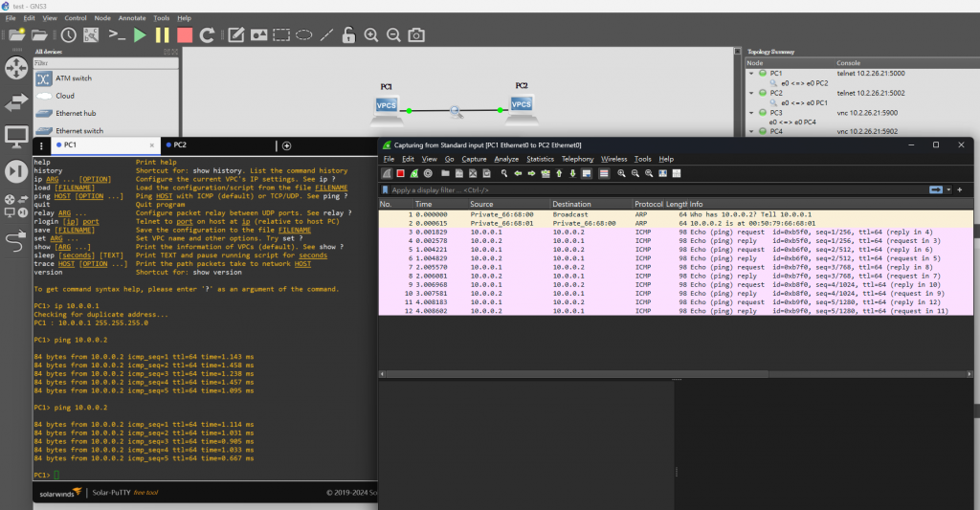Reload all nodes icon
980x510 pixels.
coord(207,35)
